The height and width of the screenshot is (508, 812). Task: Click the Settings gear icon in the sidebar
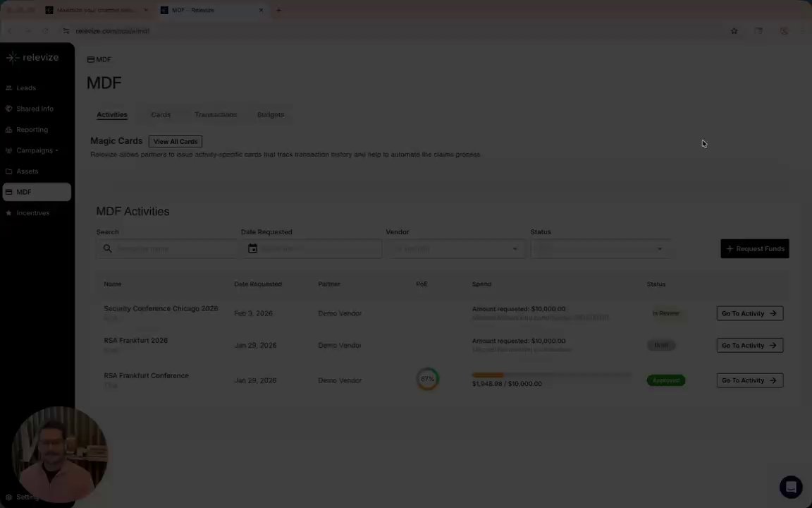8,497
